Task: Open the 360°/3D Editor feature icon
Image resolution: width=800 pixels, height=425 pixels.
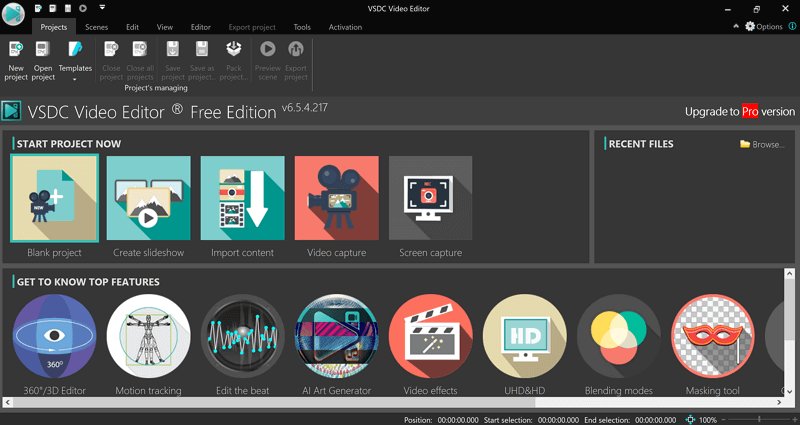Action: click(54, 336)
